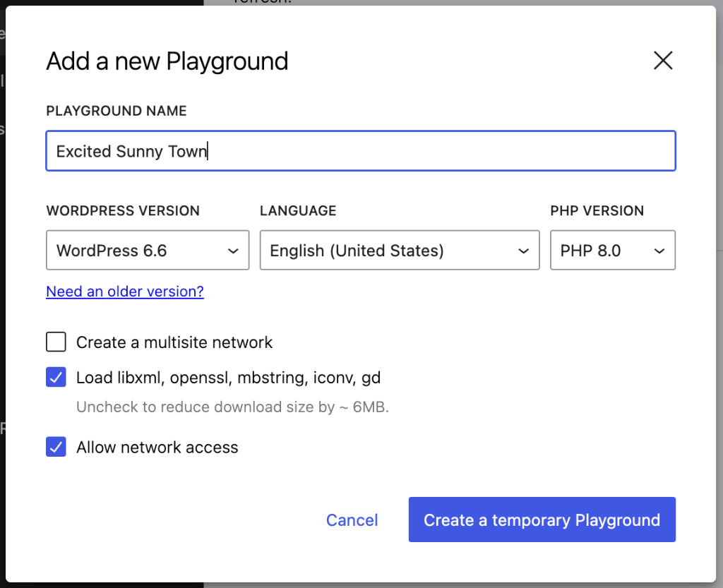Click 'Create a temporary Playground' button

coord(542,520)
